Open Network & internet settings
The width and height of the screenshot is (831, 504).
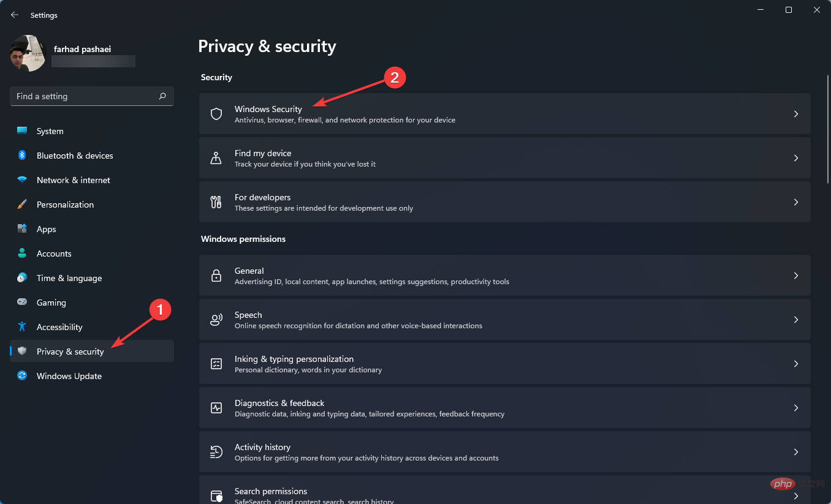(92, 180)
